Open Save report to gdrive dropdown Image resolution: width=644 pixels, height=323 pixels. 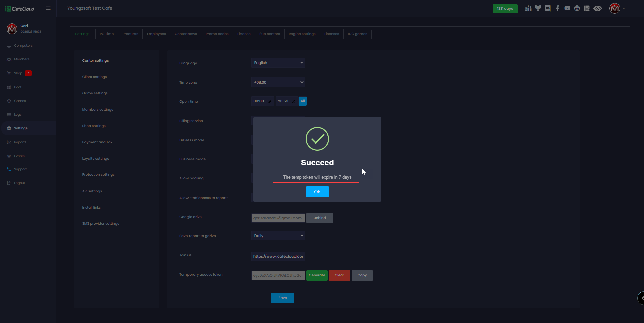tap(278, 236)
